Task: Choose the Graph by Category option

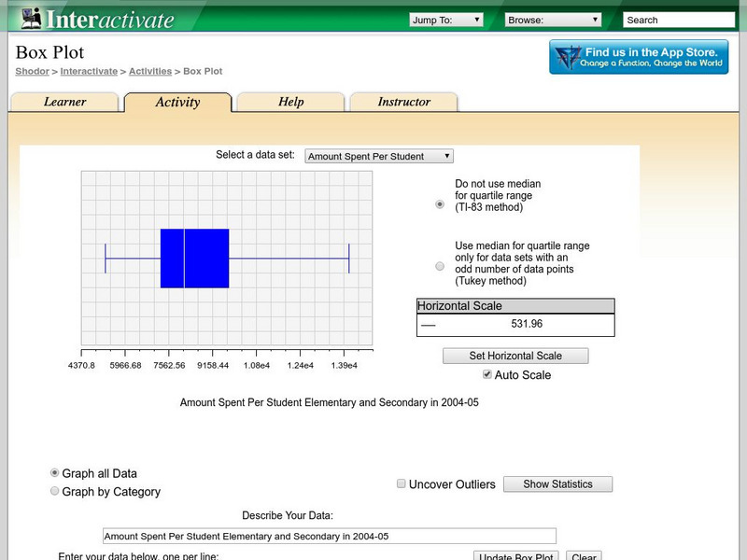Action: [54, 491]
